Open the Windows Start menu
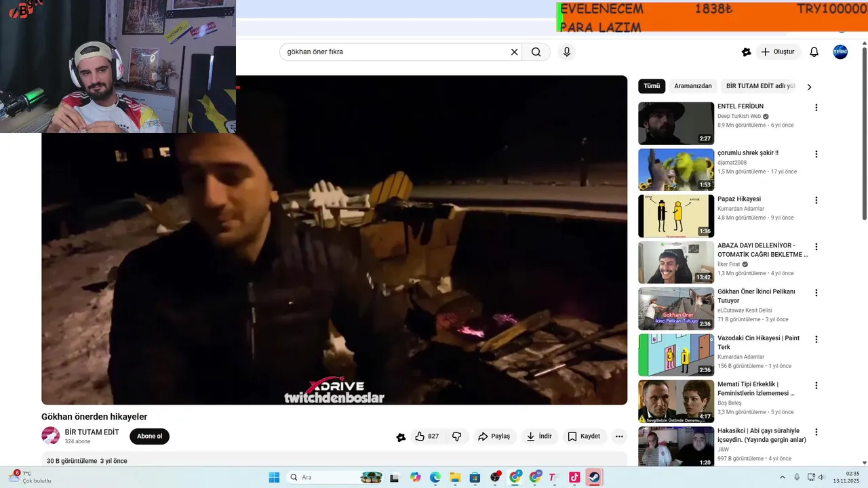The height and width of the screenshot is (488, 868). click(274, 477)
